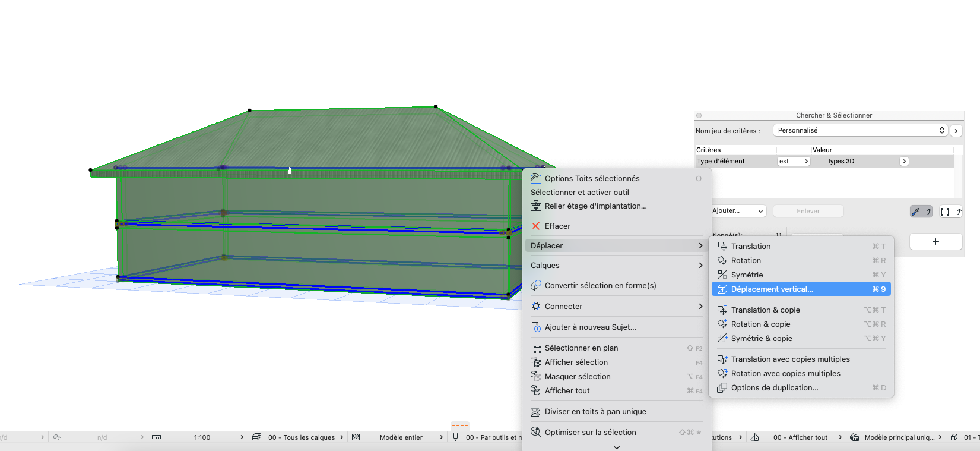Click the orientation n/d icon in status bar
The width and height of the screenshot is (980, 451).
(x=57, y=437)
